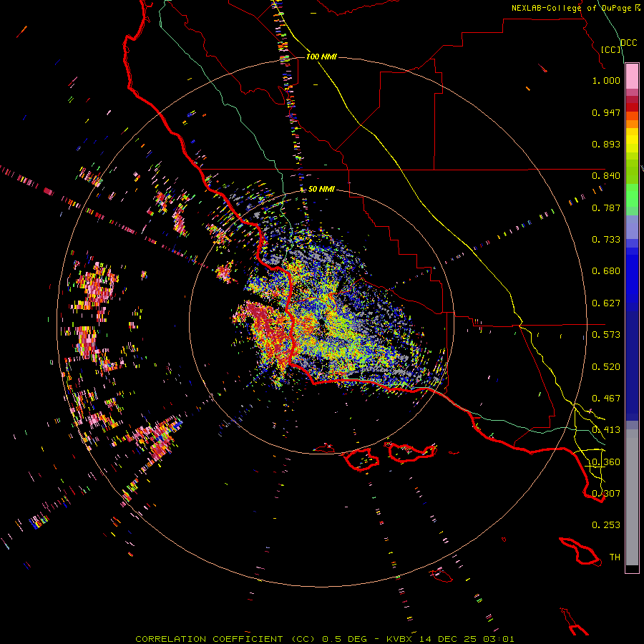Image resolution: width=644 pixels, height=644 pixels.
Task: Pick the pink top segment of color bar
Action: [632, 77]
